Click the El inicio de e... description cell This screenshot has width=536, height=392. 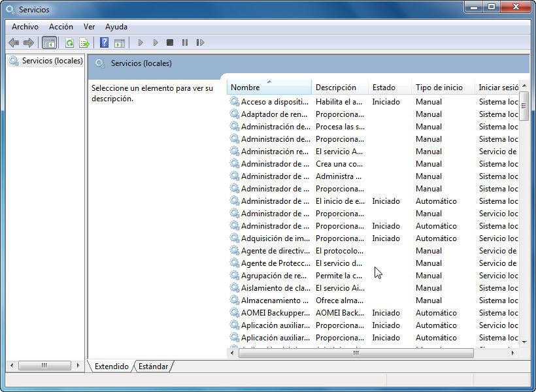tap(340, 201)
